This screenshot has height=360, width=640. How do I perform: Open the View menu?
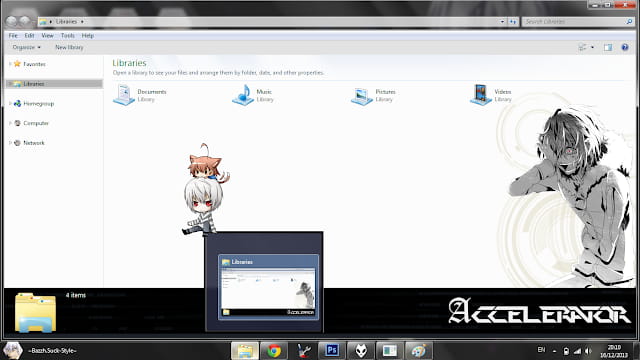pyautogui.click(x=47, y=36)
